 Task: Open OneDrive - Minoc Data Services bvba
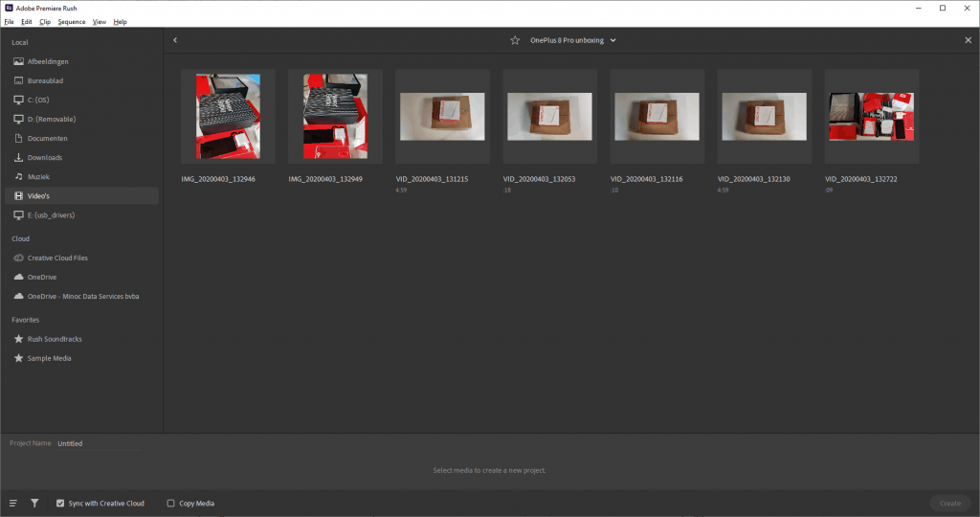[x=81, y=297]
